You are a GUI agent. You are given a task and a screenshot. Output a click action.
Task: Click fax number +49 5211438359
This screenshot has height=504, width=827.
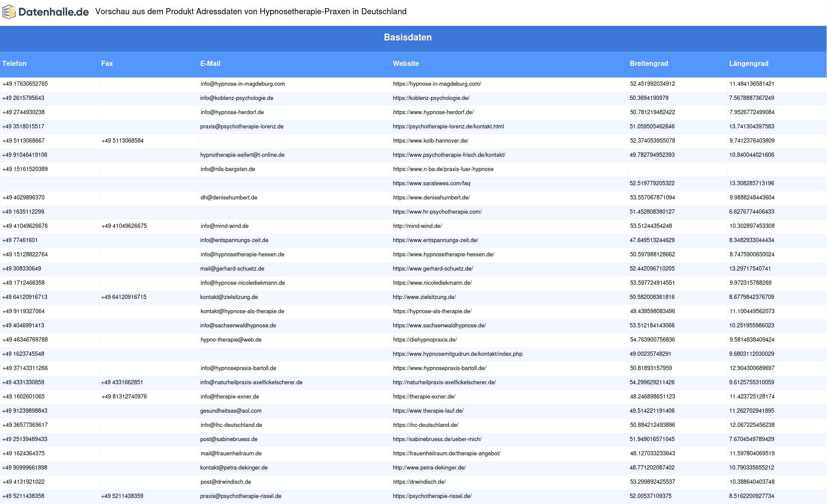tap(122, 496)
